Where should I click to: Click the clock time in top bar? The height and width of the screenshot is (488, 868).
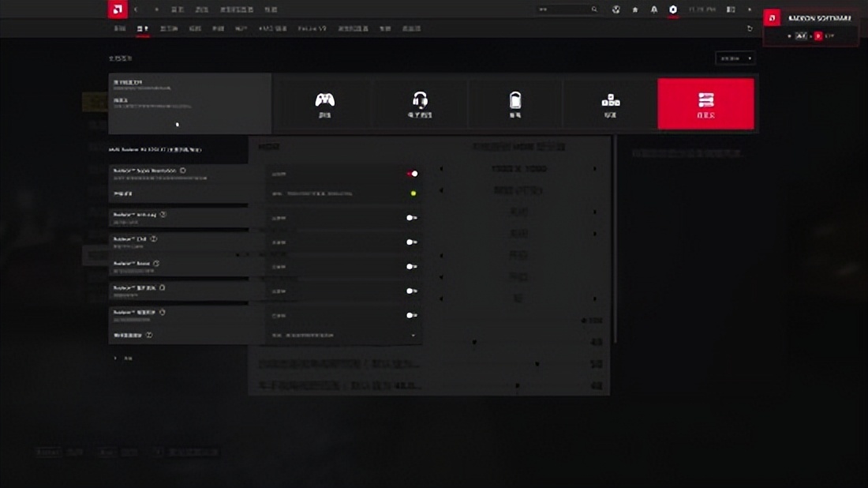coord(702,9)
